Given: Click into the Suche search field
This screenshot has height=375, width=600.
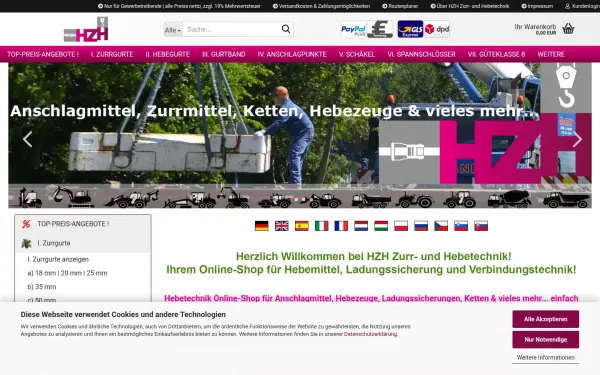Looking at the screenshot, I should point(232,29).
